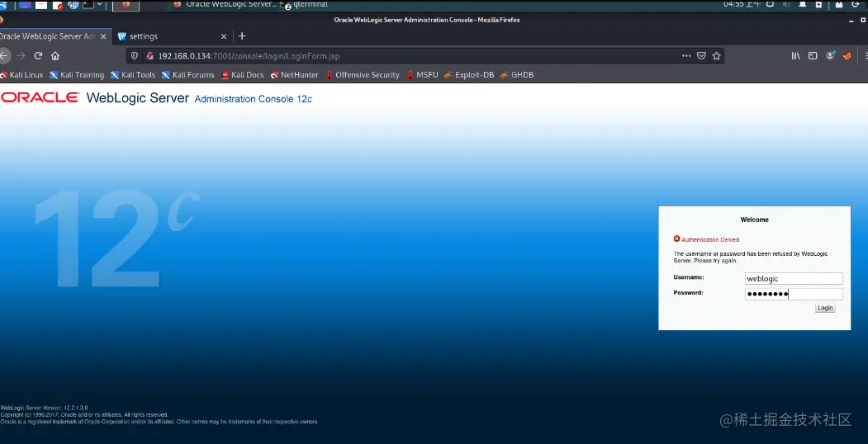Viewport: 868px width, 444px height.
Task: Open the fox extension icon in toolbar
Action: tap(847, 56)
